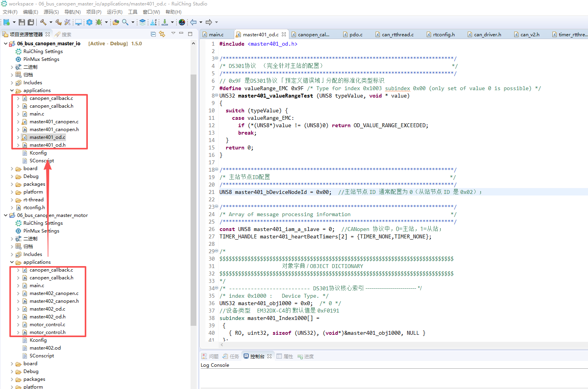Click the rebuild stamp icon
Image resolution: width=588 pixels, height=389 pixels.
[59, 22]
